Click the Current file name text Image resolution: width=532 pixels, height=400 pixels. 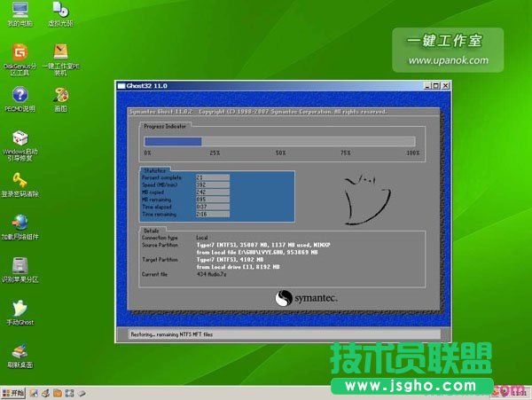coord(211,274)
